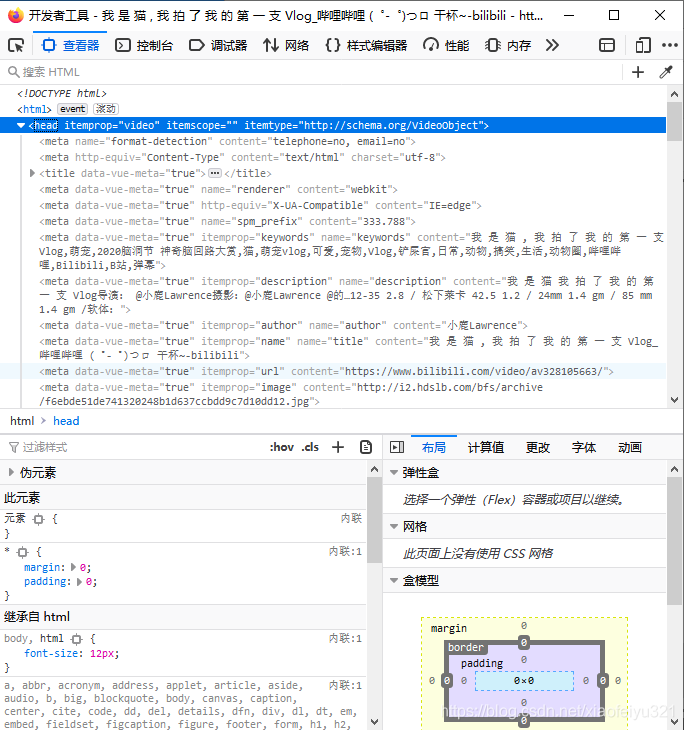Image resolution: width=684 pixels, height=730 pixels.
Task: Open the 控制台 console tab
Action: pyautogui.click(x=144, y=46)
